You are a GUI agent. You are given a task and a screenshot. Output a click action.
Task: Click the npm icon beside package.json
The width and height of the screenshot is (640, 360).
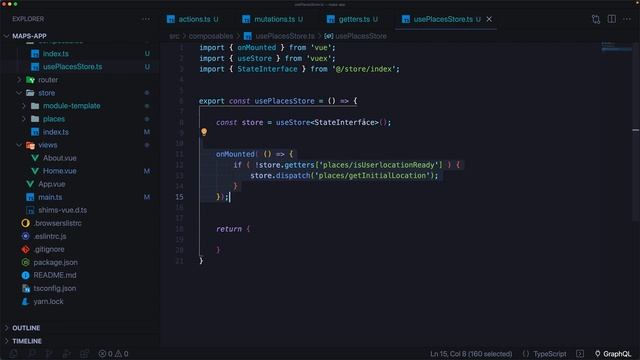[25, 262]
